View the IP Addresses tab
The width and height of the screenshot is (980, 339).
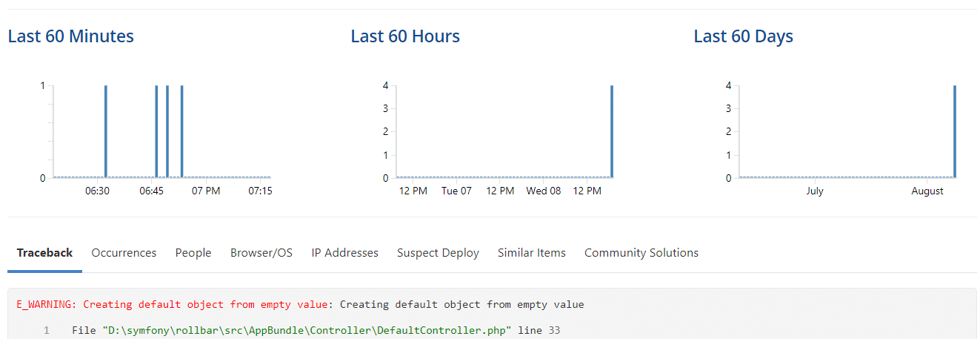(344, 253)
